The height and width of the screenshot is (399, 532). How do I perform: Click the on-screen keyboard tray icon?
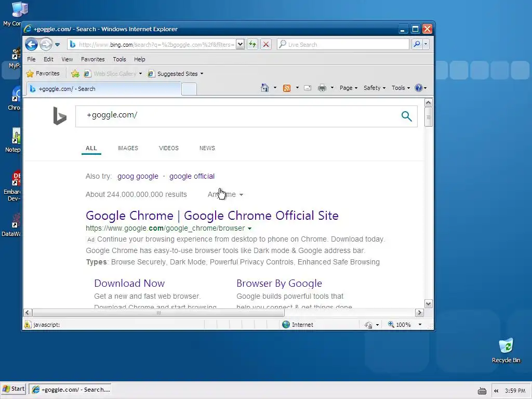click(482, 391)
